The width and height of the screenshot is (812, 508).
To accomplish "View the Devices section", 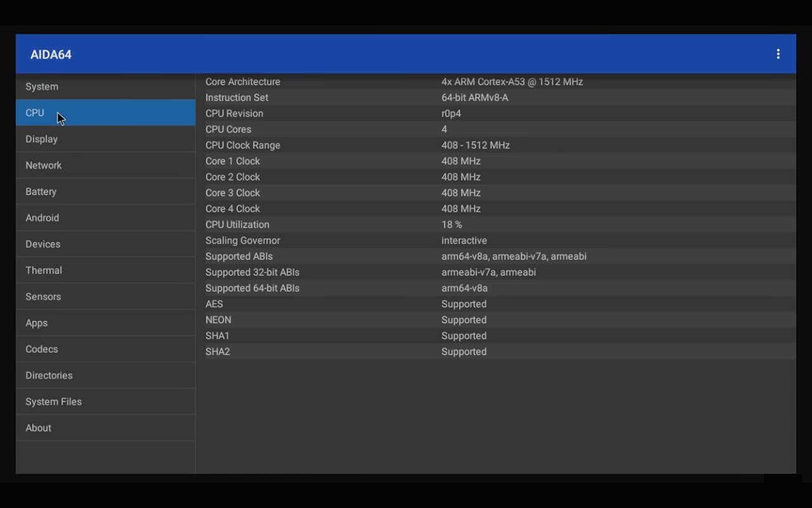I will point(105,244).
